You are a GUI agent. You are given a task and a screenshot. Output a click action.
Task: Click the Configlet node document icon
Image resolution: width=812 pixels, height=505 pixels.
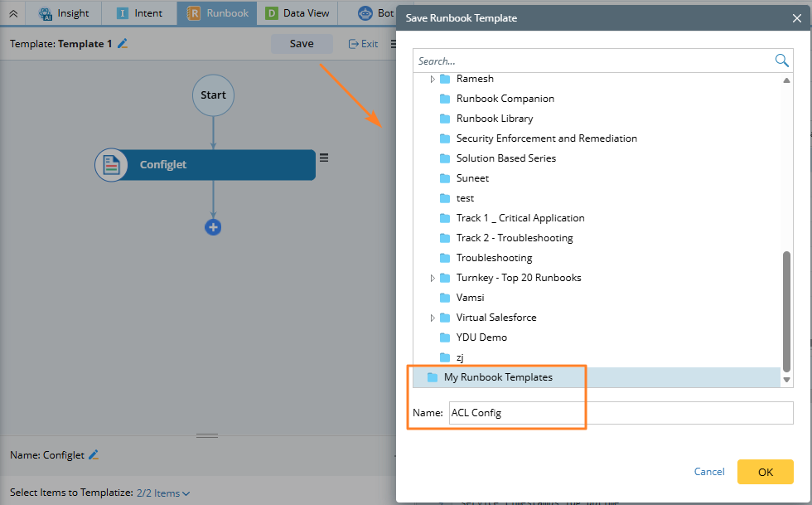112,165
